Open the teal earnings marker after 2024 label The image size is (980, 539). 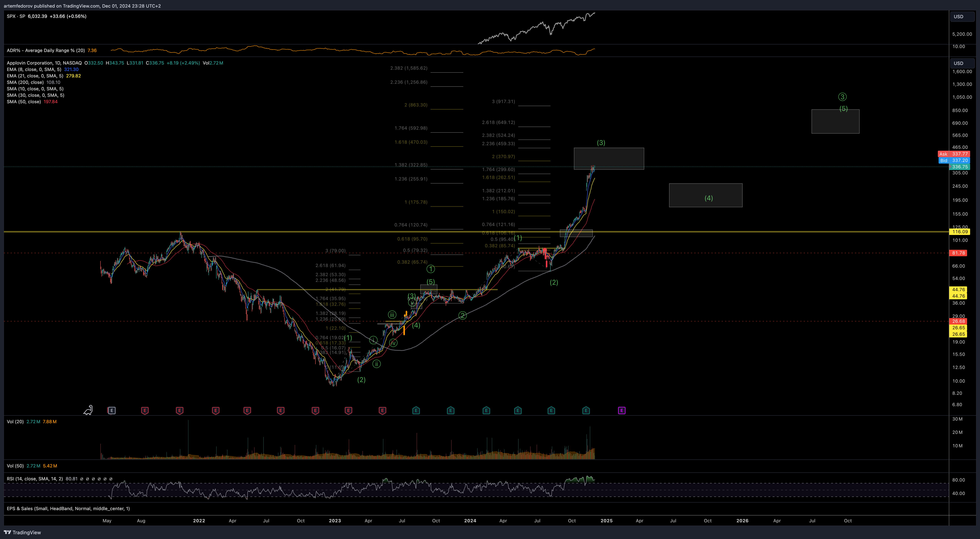pos(486,410)
